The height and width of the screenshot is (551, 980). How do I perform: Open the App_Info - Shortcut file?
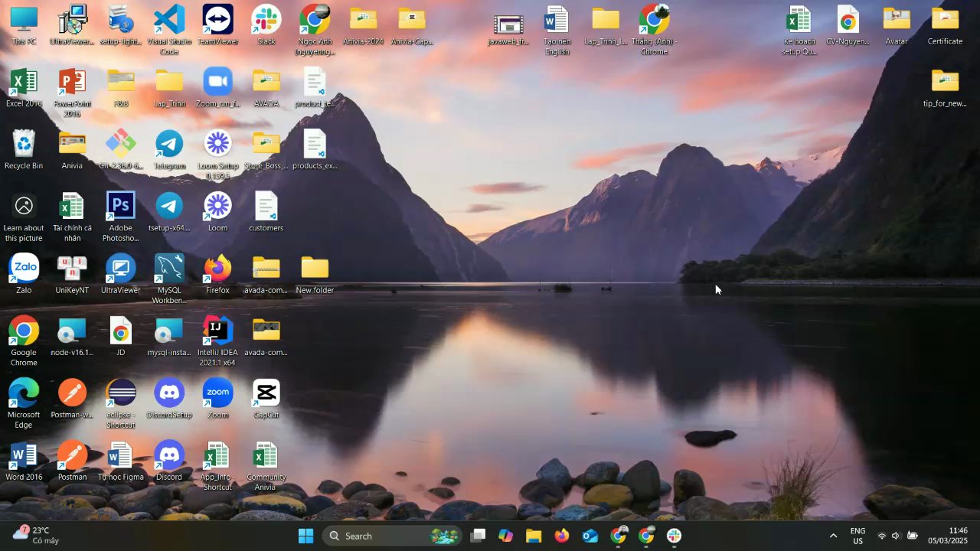(217, 466)
